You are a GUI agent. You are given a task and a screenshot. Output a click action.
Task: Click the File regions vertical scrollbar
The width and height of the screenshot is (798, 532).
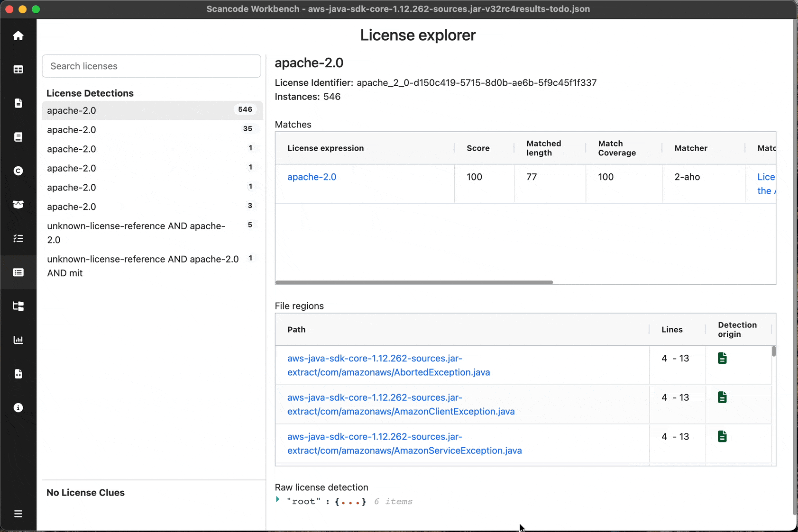pos(773,351)
